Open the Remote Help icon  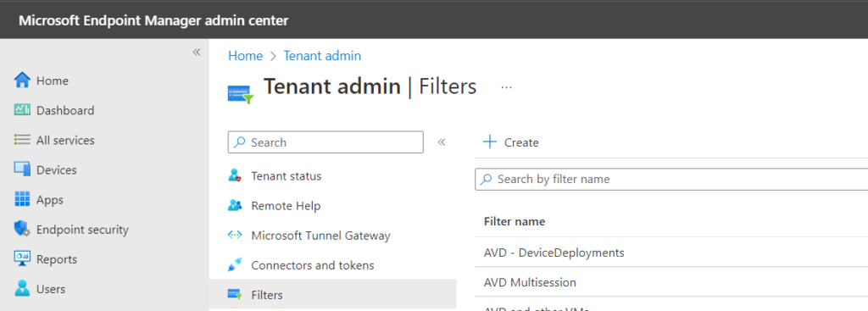click(x=235, y=206)
